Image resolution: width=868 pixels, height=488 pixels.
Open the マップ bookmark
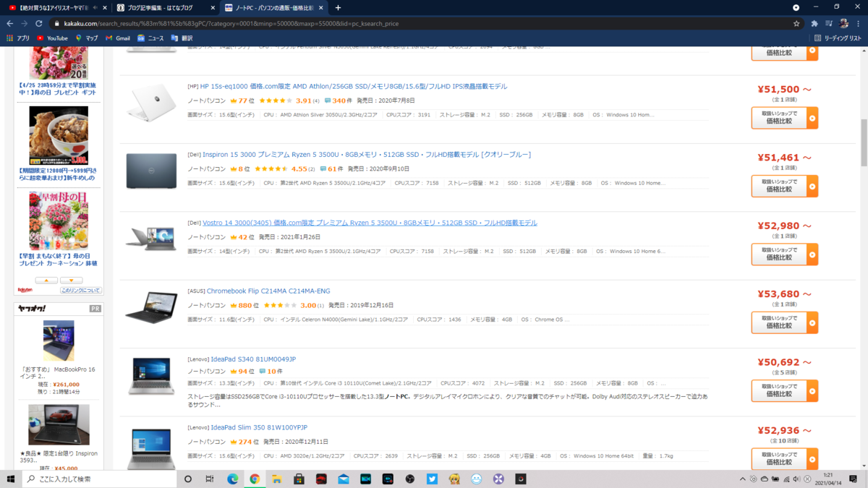(x=86, y=38)
